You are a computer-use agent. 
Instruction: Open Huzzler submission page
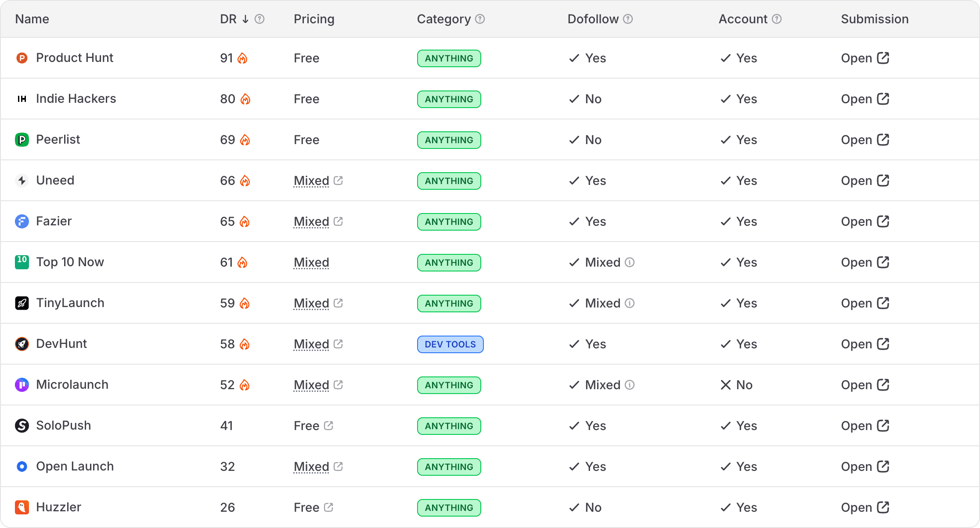865,507
